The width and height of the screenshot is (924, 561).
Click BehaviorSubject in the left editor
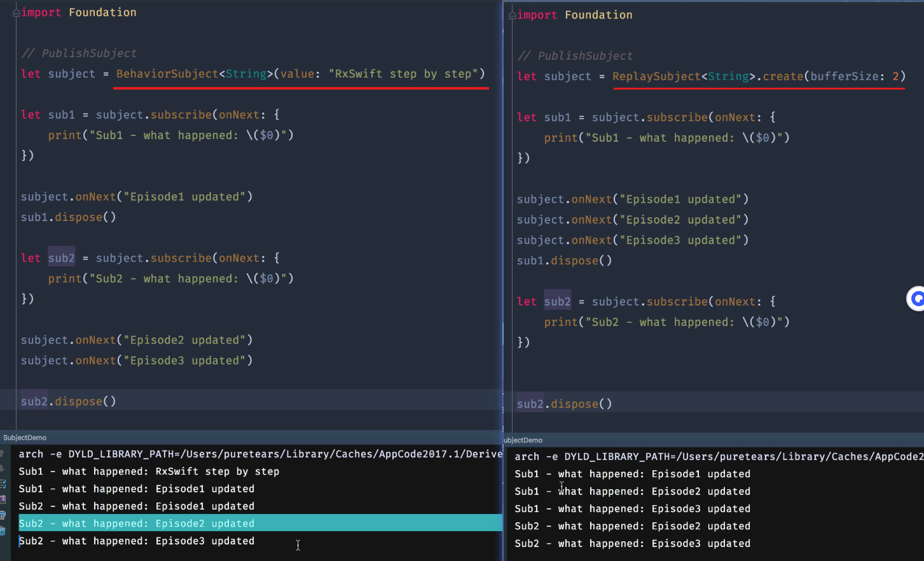coord(167,74)
